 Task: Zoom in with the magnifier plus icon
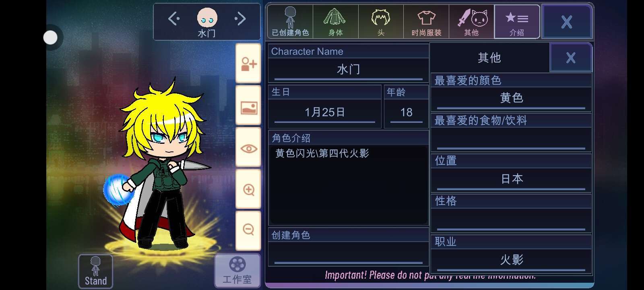coord(248,190)
